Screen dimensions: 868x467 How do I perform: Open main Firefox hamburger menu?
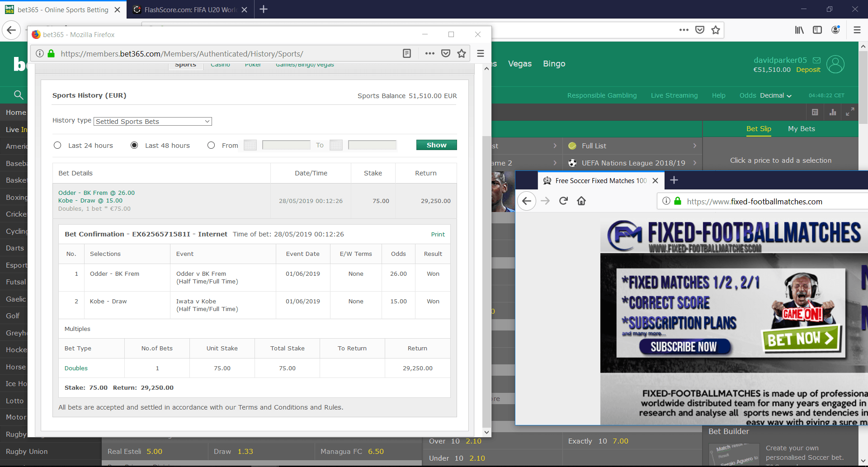tap(857, 30)
